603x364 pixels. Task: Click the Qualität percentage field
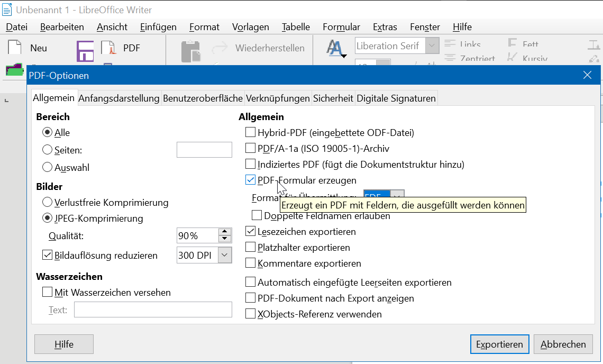click(198, 235)
